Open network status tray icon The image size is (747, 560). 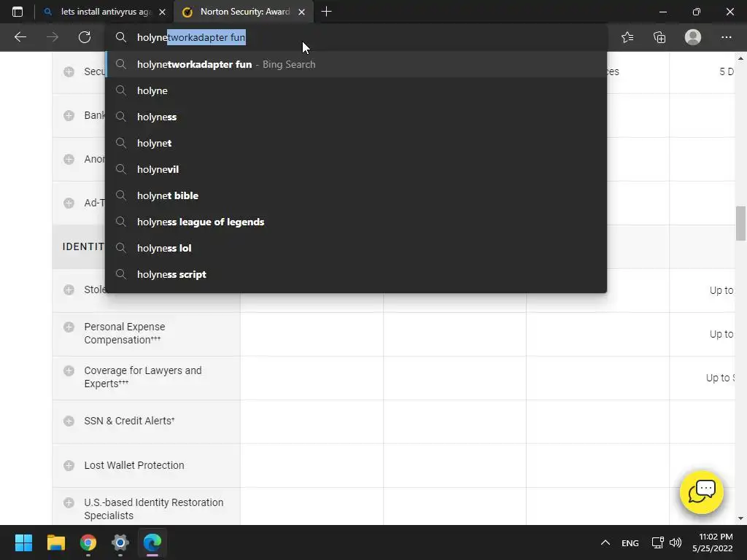tap(658, 542)
